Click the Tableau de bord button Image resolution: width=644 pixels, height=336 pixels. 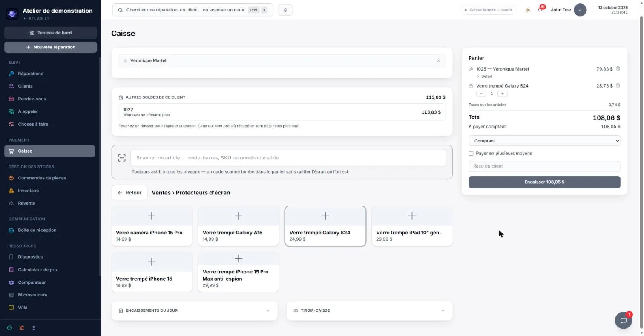(x=51, y=33)
